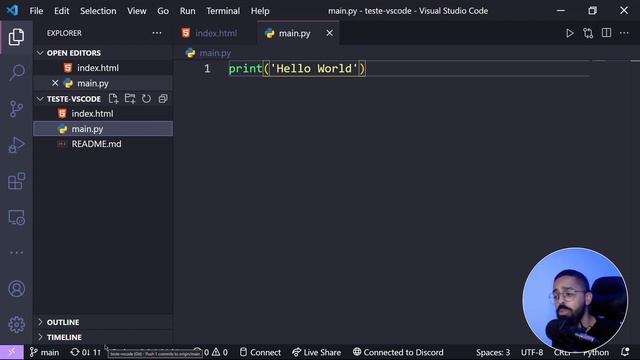
Task: Open Explorer views and more actions ellipsis
Action: tap(157, 33)
